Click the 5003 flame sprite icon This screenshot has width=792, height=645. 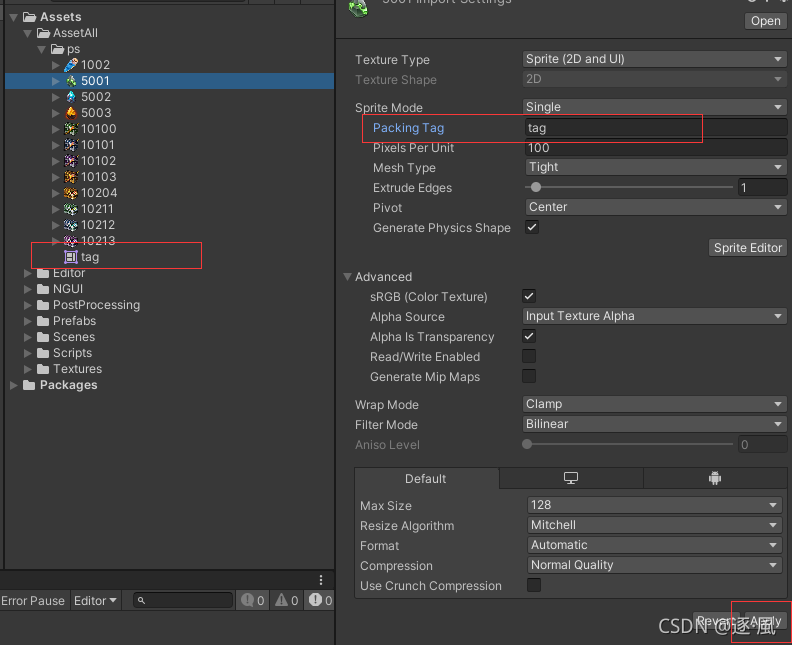(71, 113)
